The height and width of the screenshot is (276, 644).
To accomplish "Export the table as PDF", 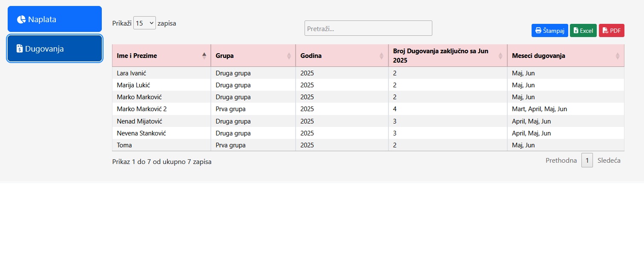I will [x=611, y=31].
